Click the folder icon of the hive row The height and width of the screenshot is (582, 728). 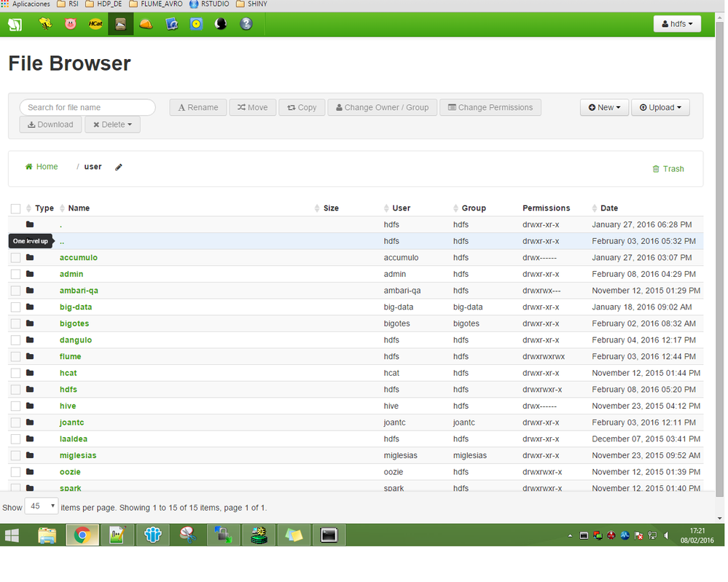point(30,406)
